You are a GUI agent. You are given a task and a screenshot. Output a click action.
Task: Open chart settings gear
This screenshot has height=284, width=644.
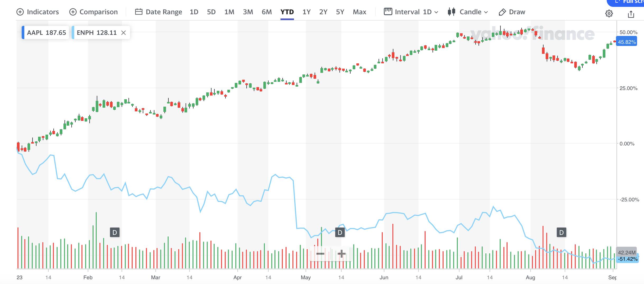coord(609,13)
